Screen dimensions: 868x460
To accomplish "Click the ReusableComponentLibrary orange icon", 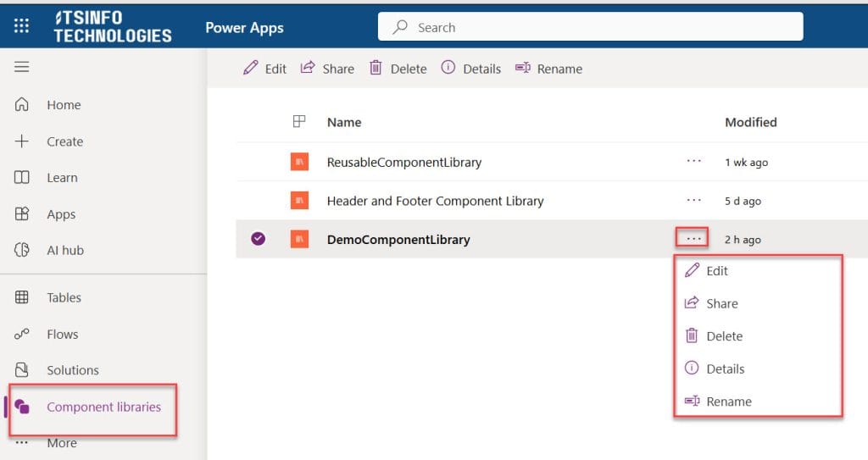I will coord(299,162).
